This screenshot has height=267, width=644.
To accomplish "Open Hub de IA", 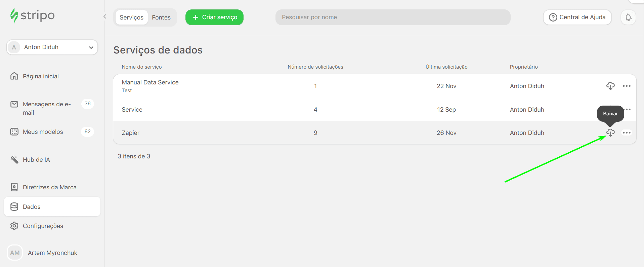I will pyautogui.click(x=36, y=160).
